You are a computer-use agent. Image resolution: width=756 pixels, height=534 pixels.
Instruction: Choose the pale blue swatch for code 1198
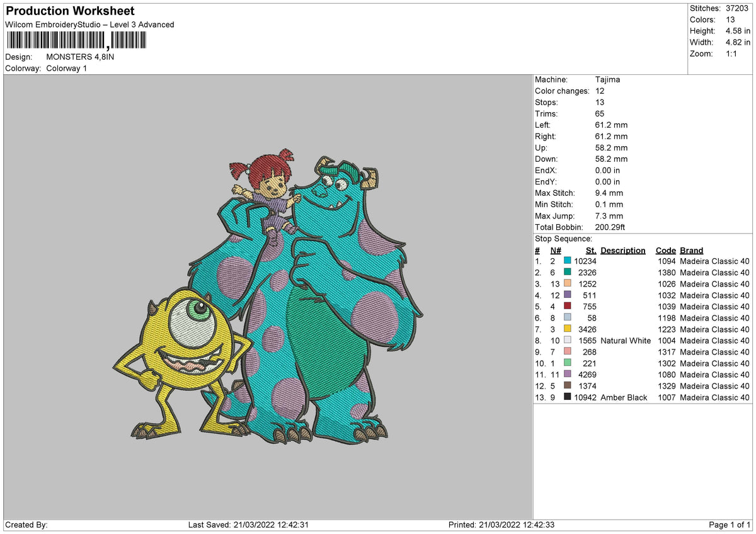point(568,317)
